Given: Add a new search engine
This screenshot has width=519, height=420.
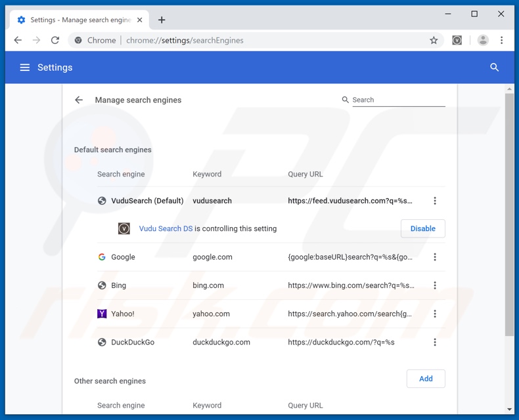Looking at the screenshot, I should click(426, 379).
